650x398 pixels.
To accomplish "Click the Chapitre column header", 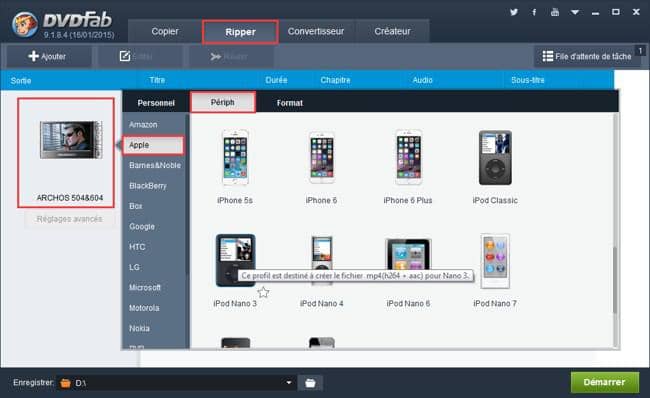I will [x=335, y=80].
